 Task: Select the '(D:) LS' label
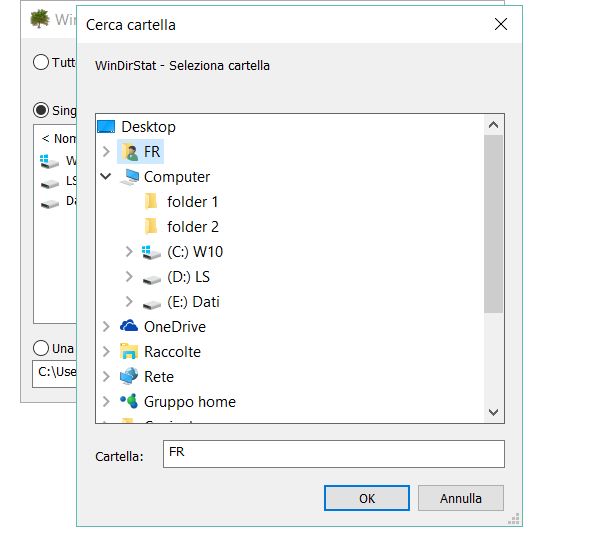(x=188, y=277)
